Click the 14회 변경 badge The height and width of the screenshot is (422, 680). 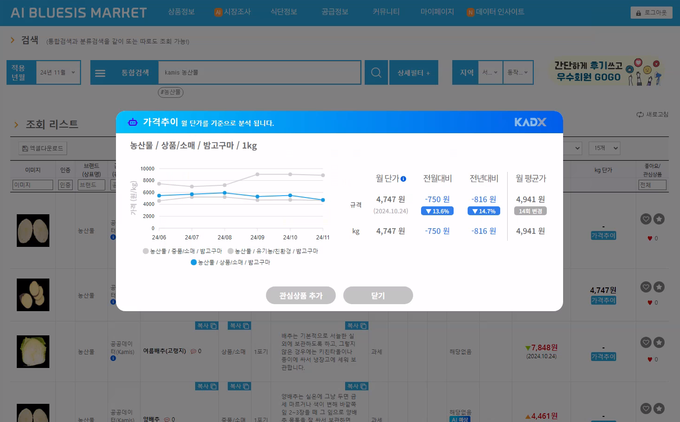pyautogui.click(x=530, y=211)
